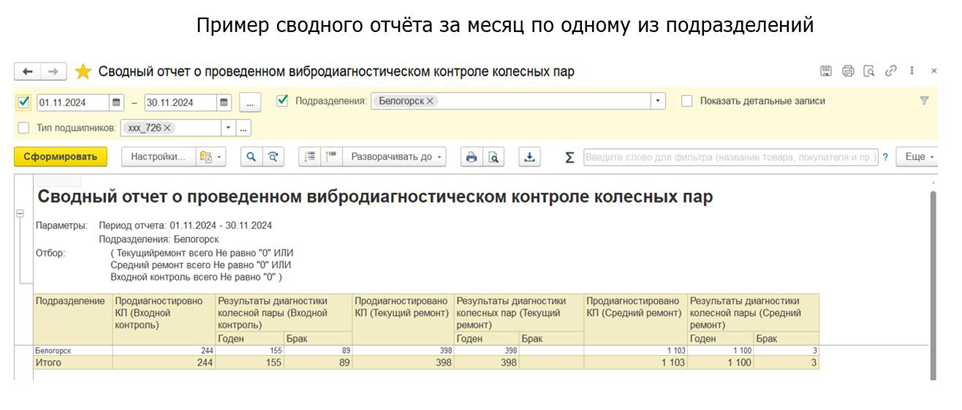
Task: Generate report with Сформировать button
Action: (61, 157)
